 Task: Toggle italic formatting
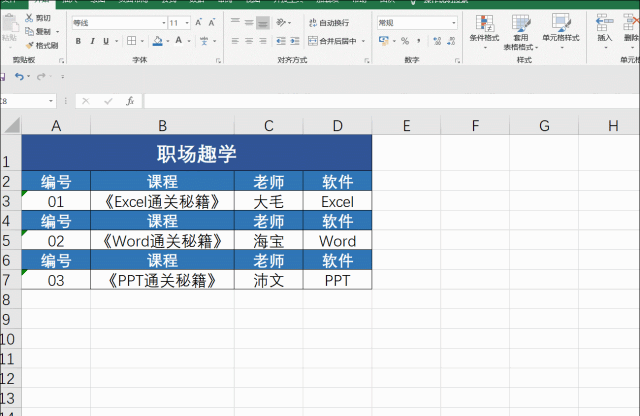[92, 41]
